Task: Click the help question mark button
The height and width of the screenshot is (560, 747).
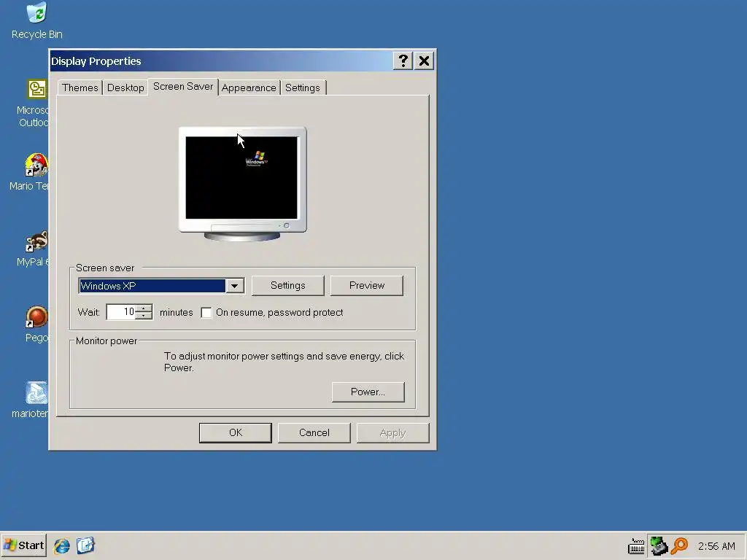Action: [x=403, y=61]
